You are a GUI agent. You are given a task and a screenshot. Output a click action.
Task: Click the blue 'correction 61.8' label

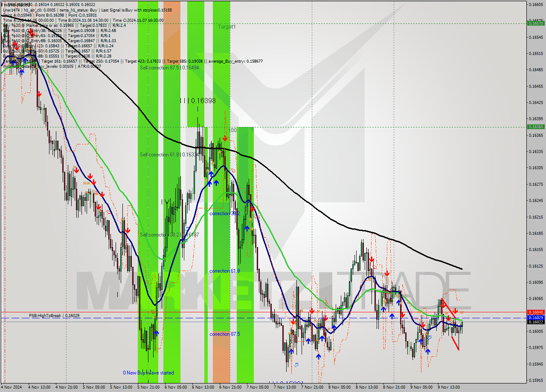point(225,271)
